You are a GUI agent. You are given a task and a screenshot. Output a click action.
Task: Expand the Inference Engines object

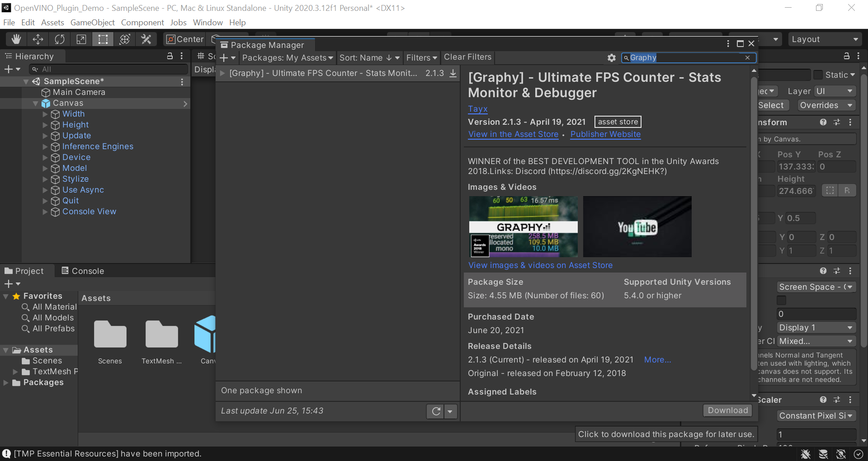coord(45,147)
